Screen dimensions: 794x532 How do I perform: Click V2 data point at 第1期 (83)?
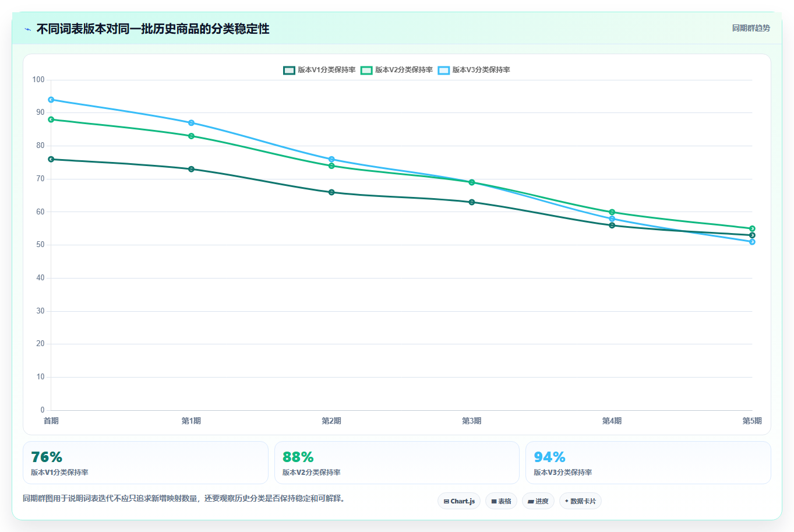point(191,136)
